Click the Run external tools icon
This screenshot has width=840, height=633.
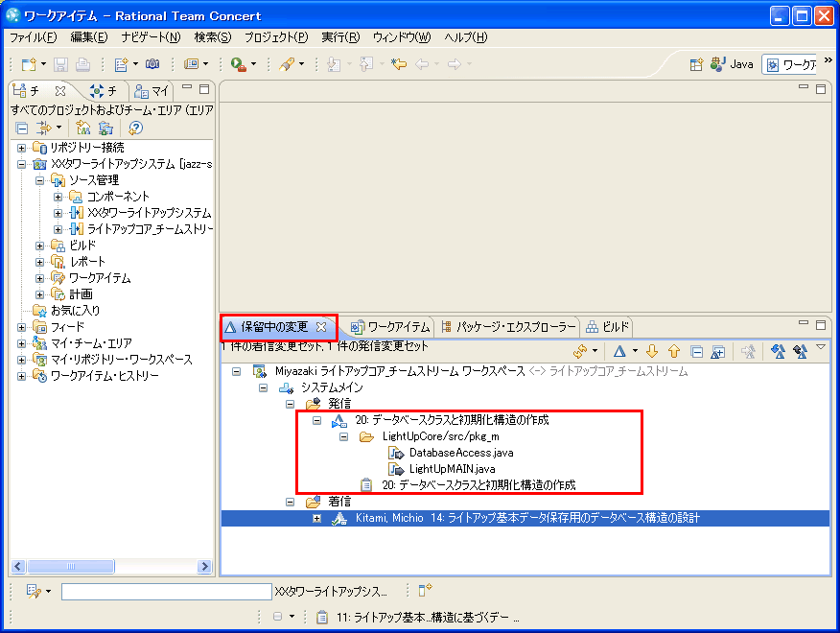(x=239, y=64)
